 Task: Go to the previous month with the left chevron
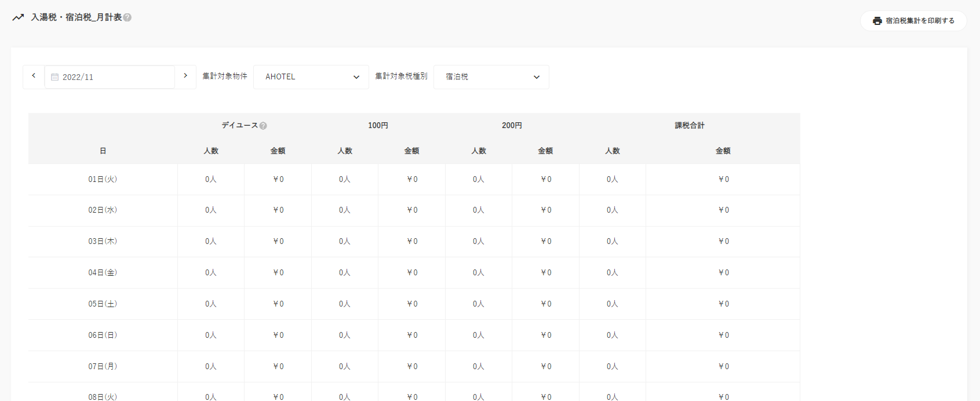click(x=34, y=76)
